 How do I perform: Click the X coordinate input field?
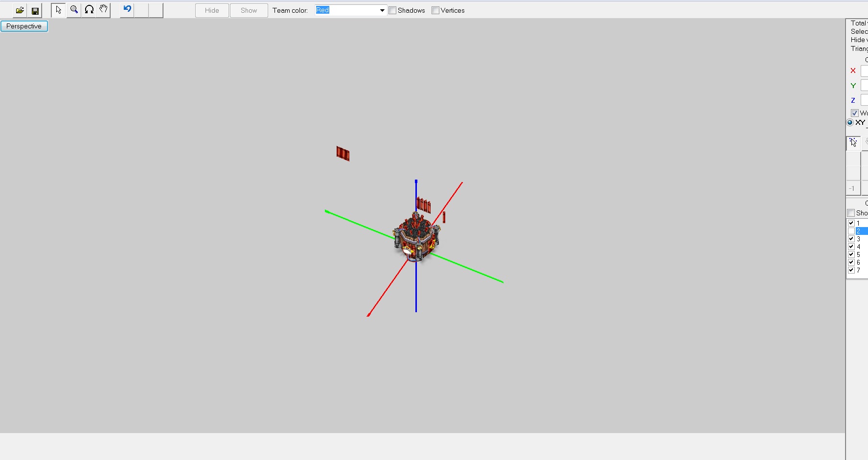coord(864,71)
